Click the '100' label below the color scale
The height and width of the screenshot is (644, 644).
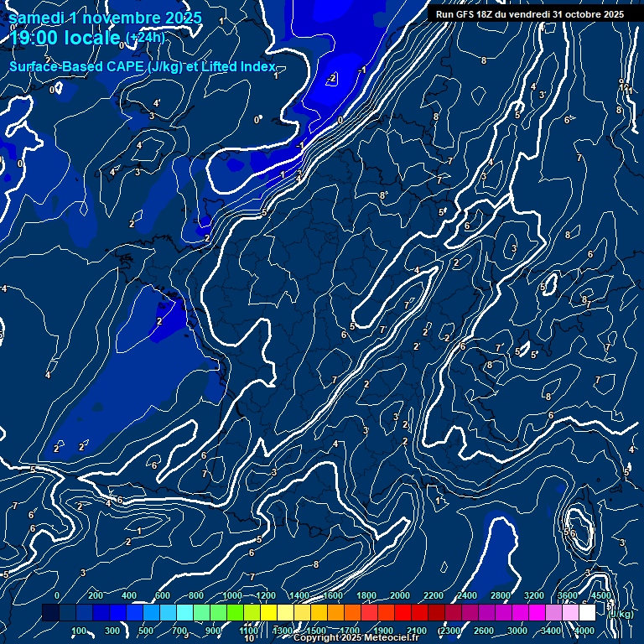pos(80,631)
